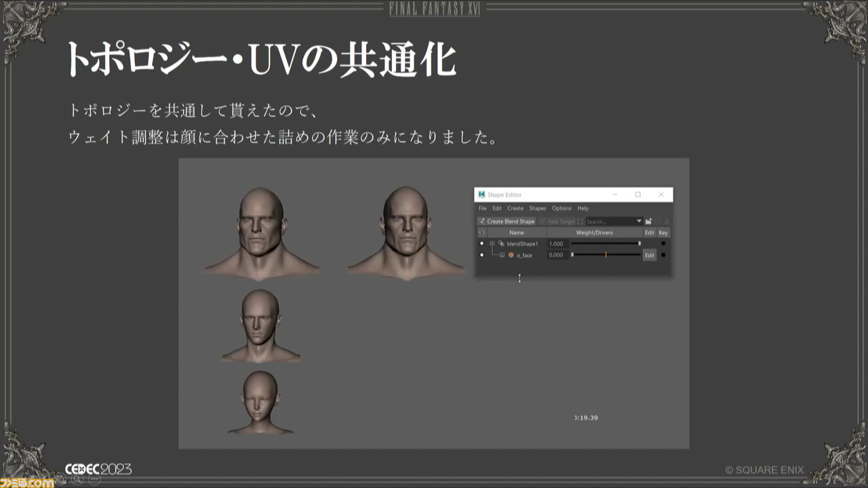This screenshot has height=488, width=868.
Task: Maximize the Shape Editor window
Action: pyautogui.click(x=638, y=195)
